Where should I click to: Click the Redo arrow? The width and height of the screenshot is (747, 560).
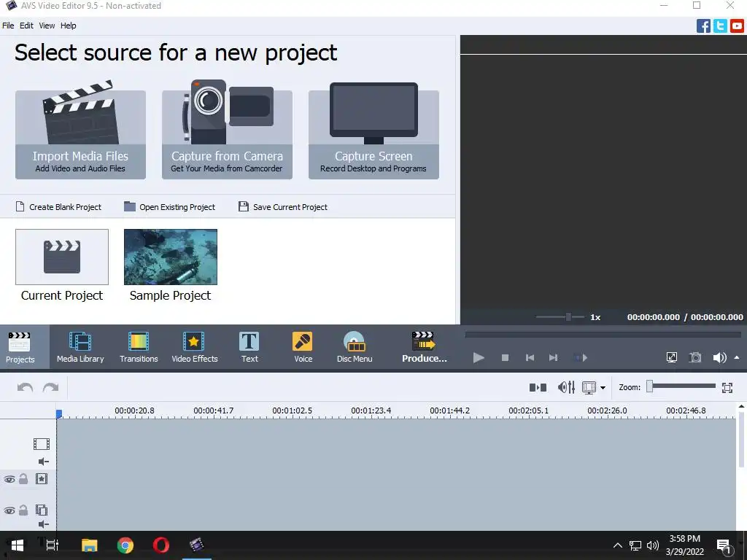(50, 387)
